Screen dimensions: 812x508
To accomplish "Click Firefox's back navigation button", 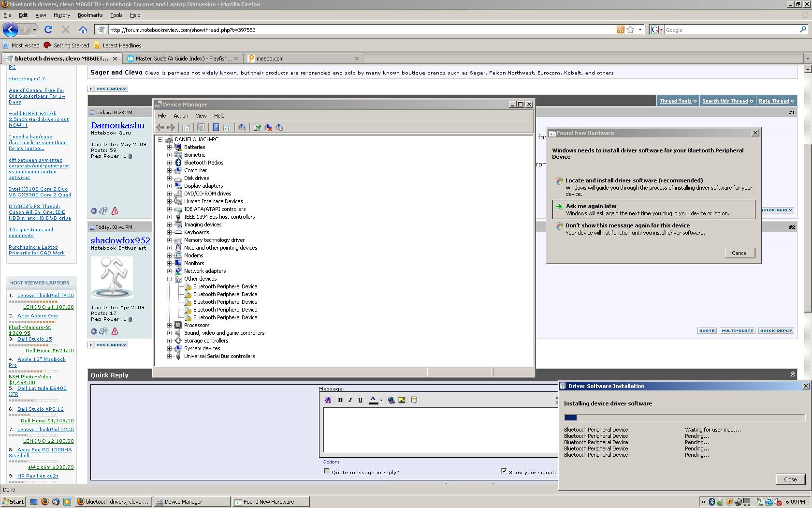I will (11, 30).
